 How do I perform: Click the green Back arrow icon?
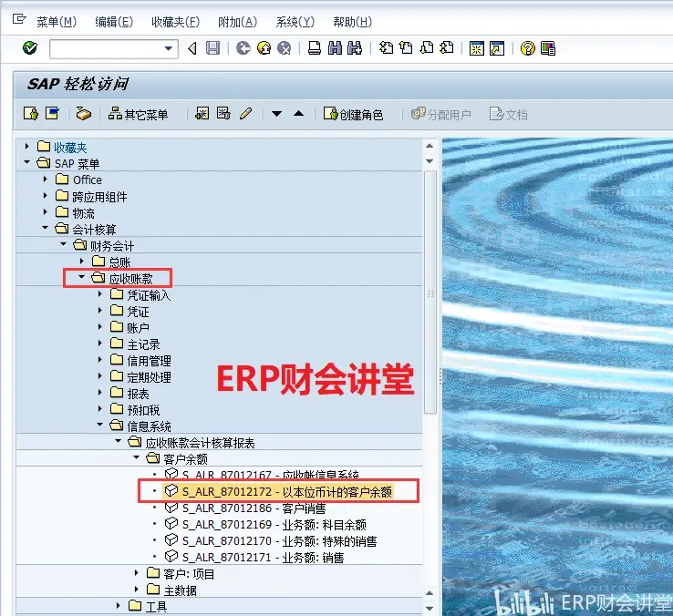(x=243, y=48)
